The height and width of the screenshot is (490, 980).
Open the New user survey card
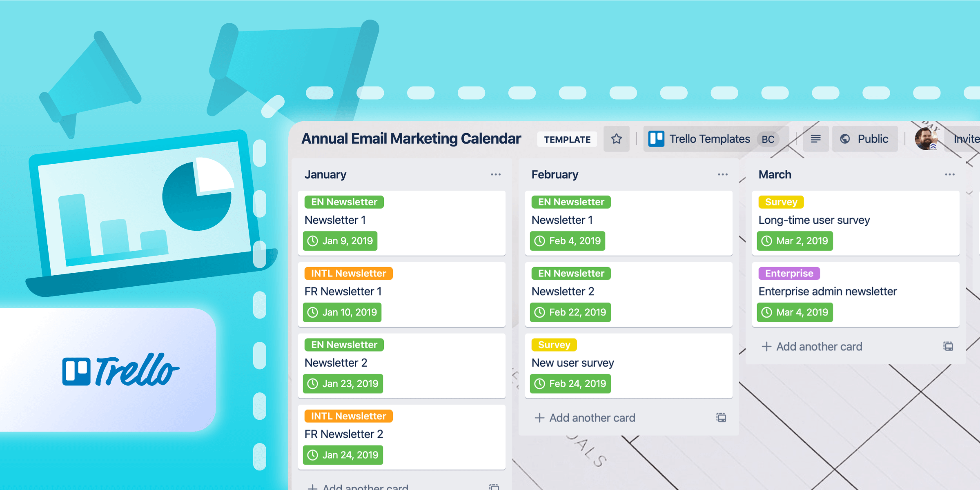(629, 366)
